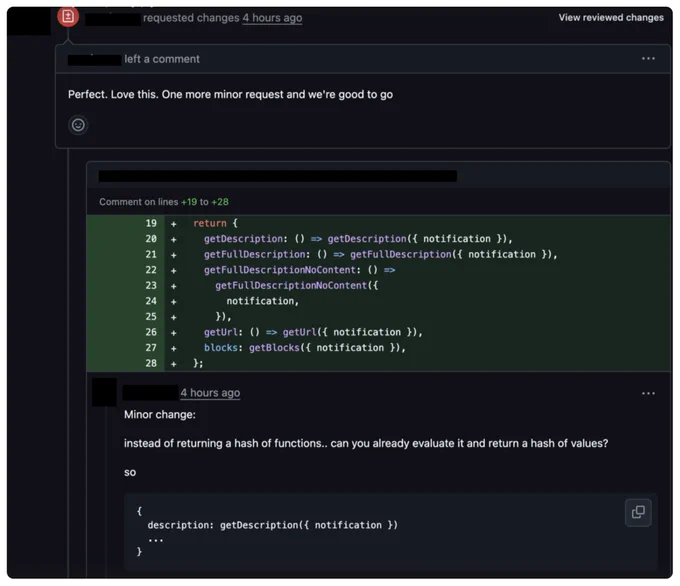Viewport: 680px width, 586px height.
Task: Open options menu on 'left a comment' header
Action: pyautogui.click(x=648, y=59)
